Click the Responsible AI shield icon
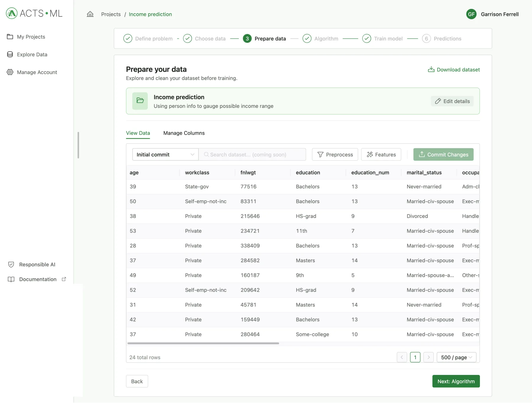532x403 pixels. pos(11,264)
